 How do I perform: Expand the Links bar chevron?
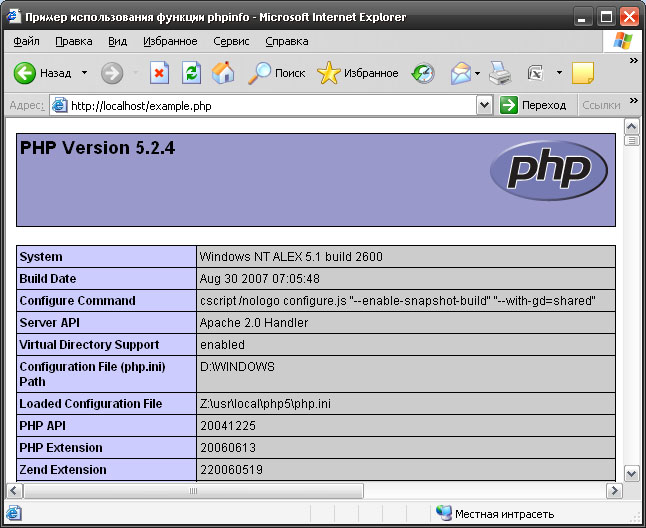(x=634, y=100)
